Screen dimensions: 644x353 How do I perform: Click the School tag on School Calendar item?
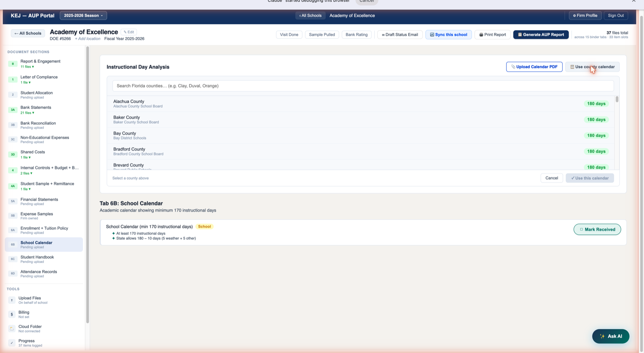click(x=205, y=226)
